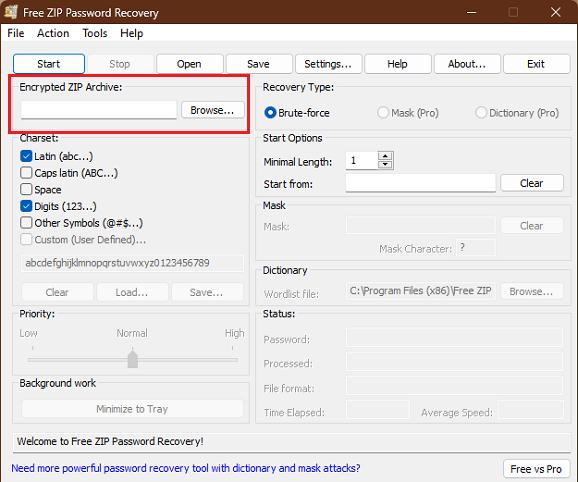Click the Charset Load... button

tap(132, 292)
